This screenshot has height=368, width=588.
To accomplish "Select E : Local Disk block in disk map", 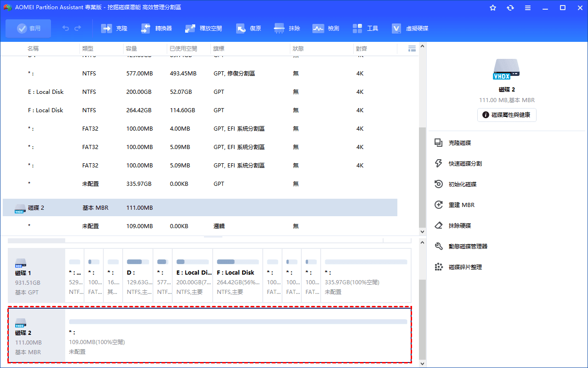I will click(x=192, y=276).
